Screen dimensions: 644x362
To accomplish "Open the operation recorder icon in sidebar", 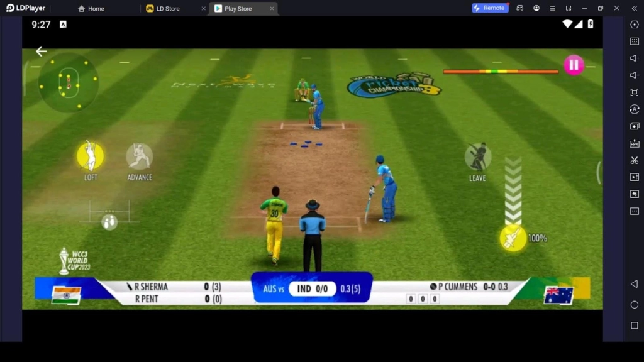I will [635, 194].
